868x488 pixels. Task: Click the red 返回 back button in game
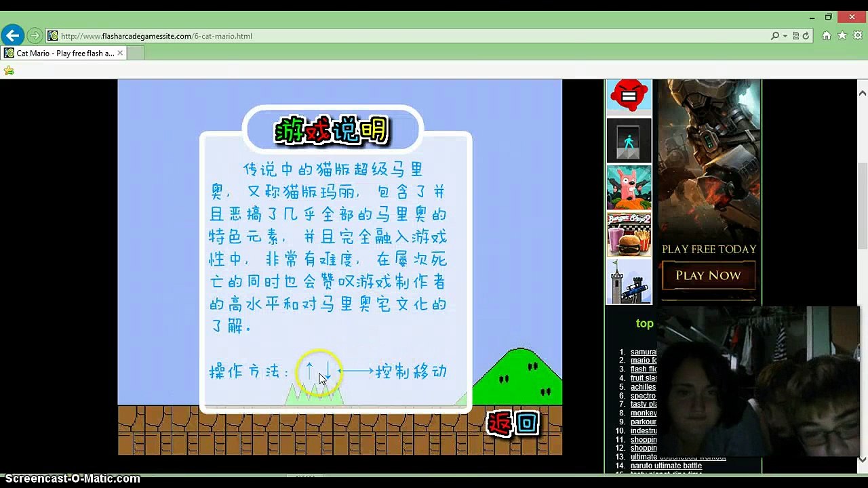[513, 424]
